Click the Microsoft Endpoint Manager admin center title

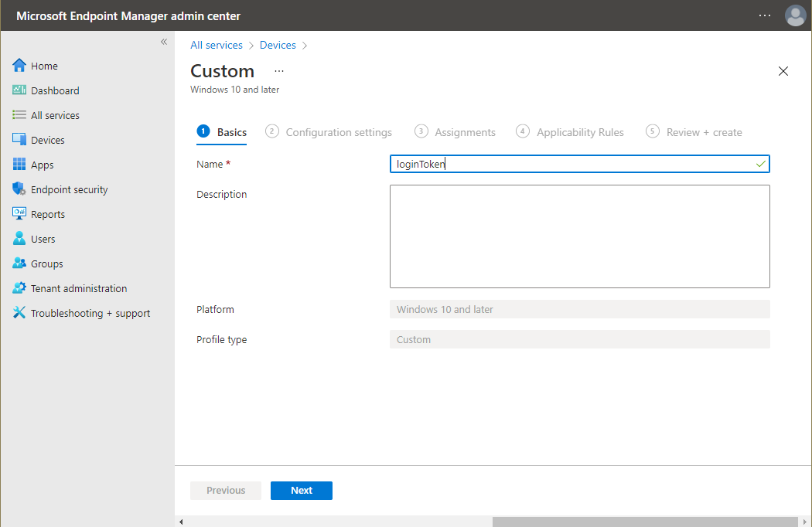(x=128, y=16)
